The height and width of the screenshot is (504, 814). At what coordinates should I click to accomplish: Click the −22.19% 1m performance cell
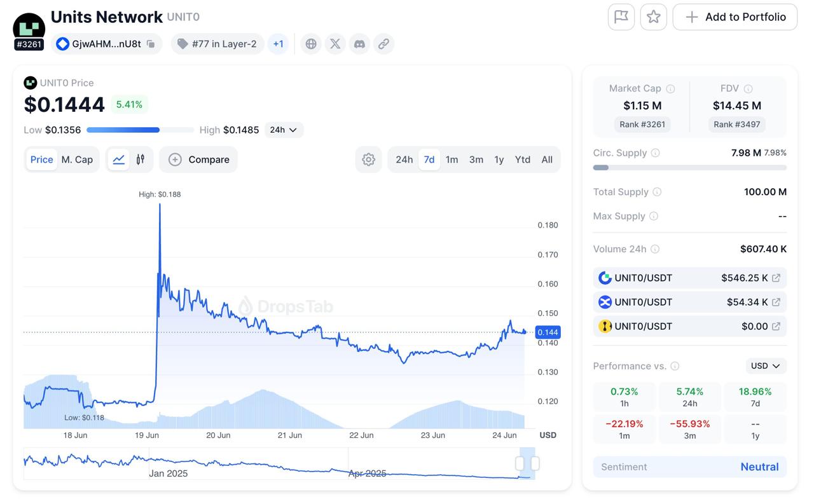[624, 429]
